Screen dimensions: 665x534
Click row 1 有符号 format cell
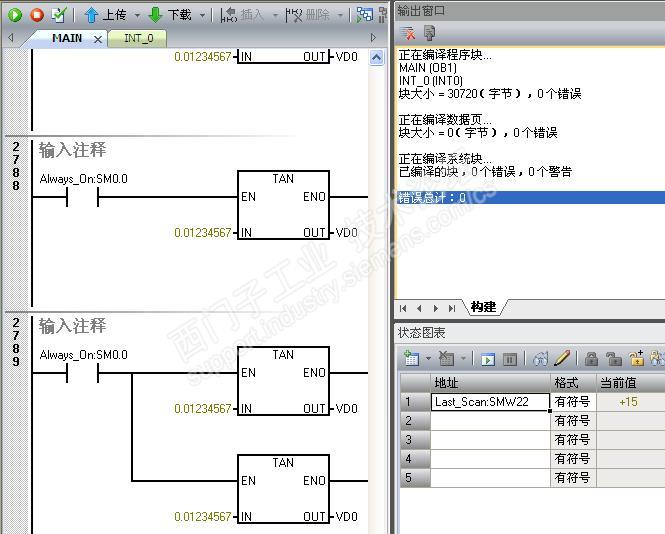(x=573, y=402)
